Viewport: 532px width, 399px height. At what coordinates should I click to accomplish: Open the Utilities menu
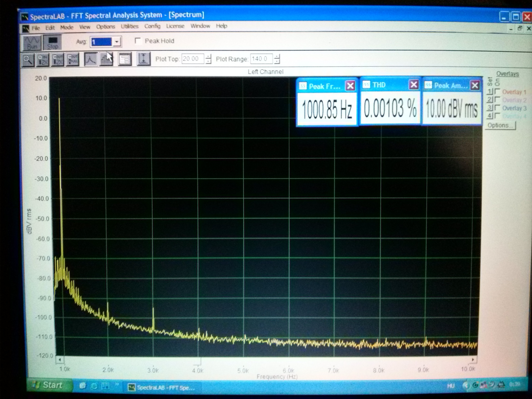[x=129, y=26]
